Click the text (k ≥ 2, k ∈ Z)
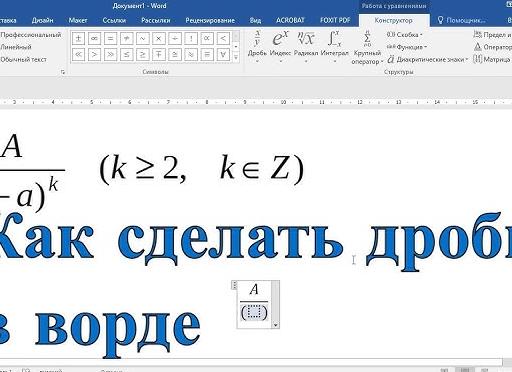The width and height of the screenshot is (512, 372). pyautogui.click(x=201, y=168)
